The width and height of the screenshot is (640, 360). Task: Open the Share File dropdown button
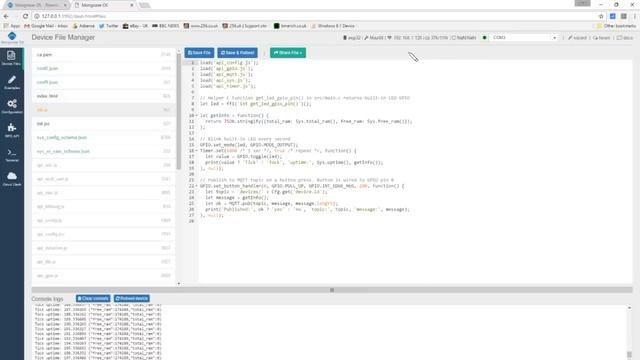(287, 53)
